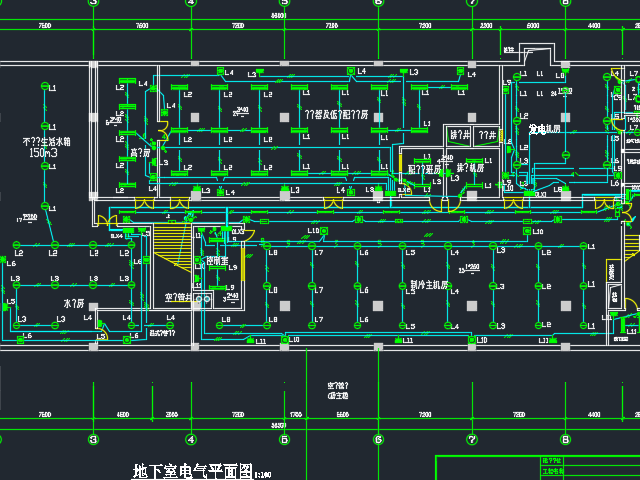
Task: Click grid axis bubble 3 at bottom
Action: [x=93, y=439]
